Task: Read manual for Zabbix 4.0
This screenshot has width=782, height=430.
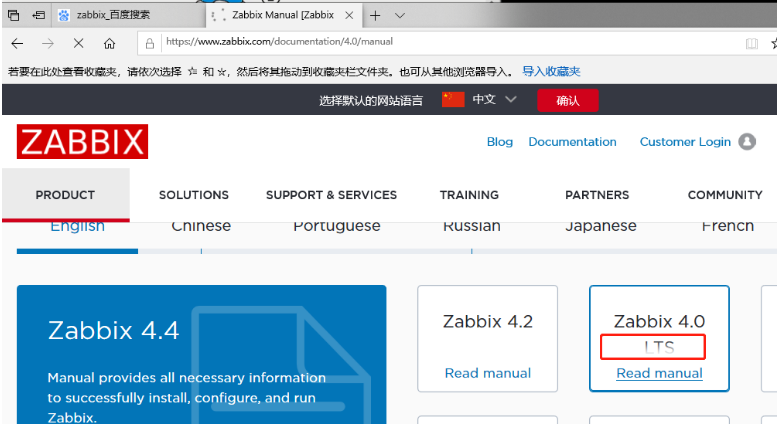Action: tap(659, 374)
